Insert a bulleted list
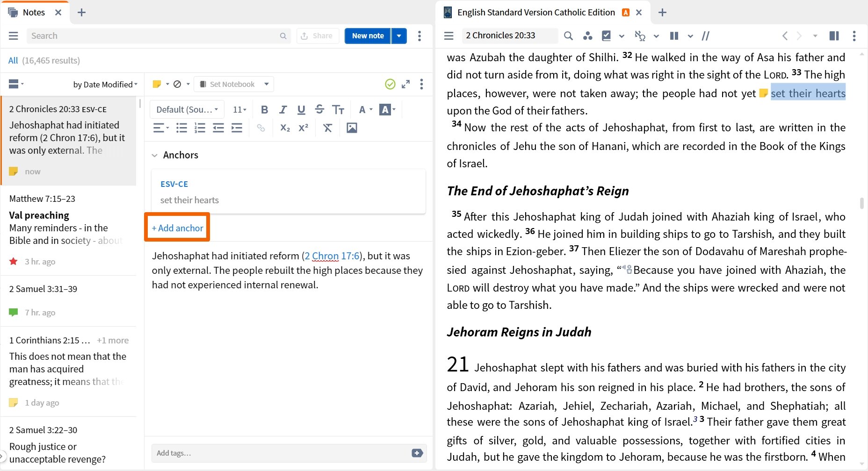 point(181,128)
